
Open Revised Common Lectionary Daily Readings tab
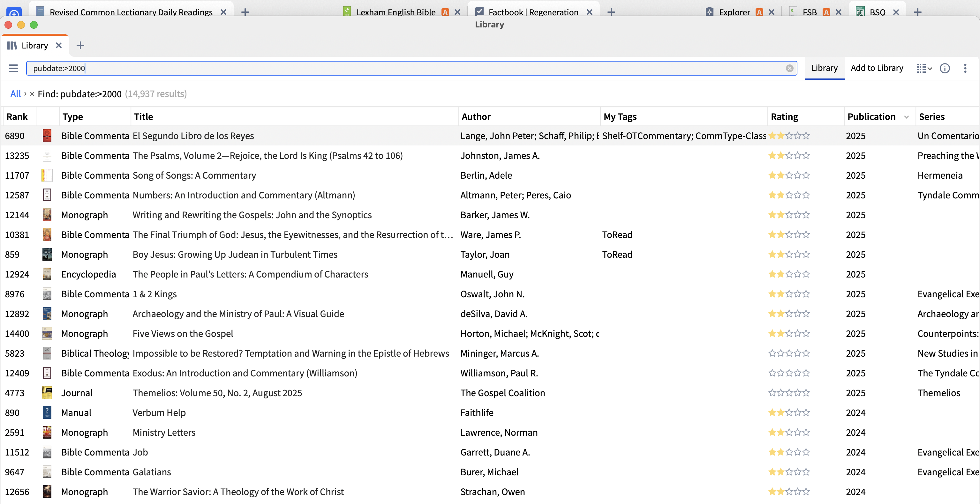[131, 12]
